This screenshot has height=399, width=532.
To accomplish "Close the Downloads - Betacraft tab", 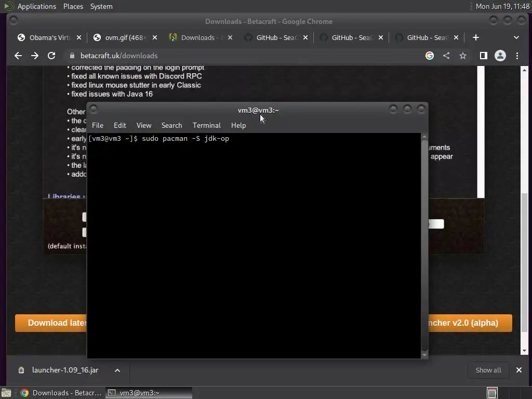I will pos(230,37).
